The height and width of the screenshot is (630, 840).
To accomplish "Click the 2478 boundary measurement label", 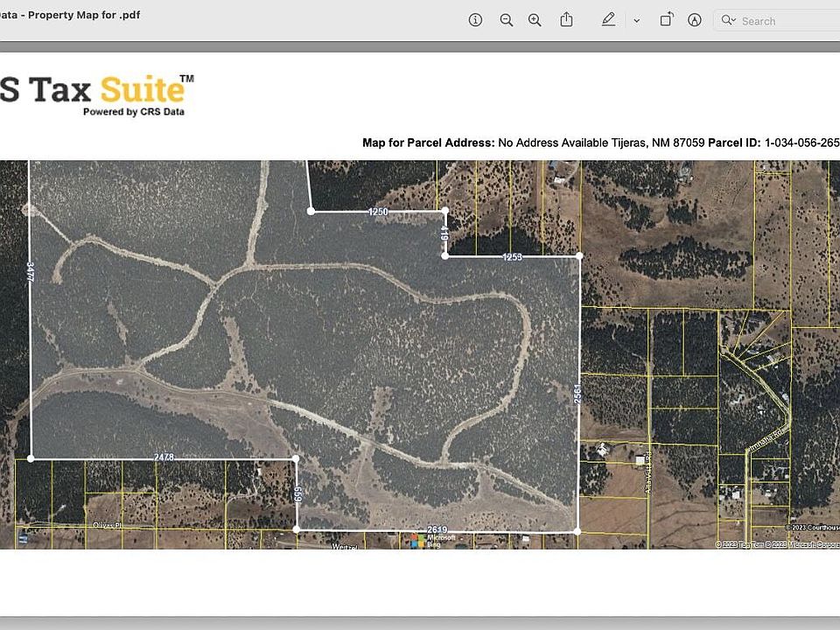I will (x=164, y=458).
